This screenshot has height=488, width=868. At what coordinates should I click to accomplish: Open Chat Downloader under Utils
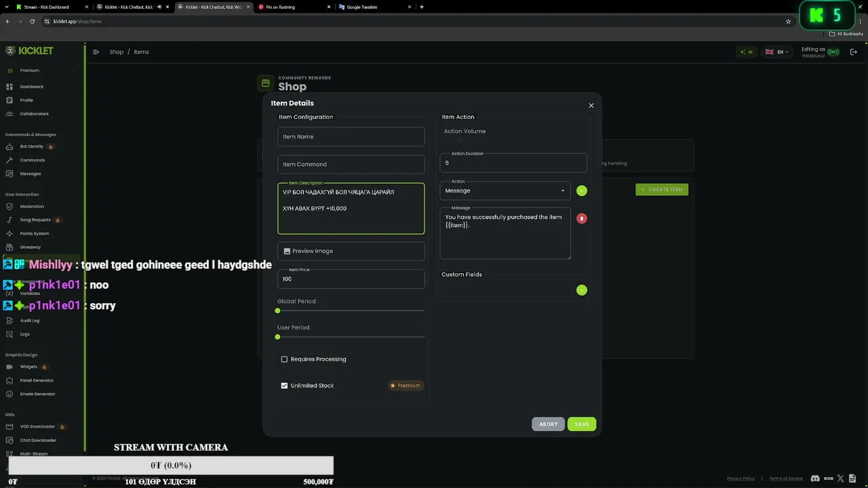point(38,440)
